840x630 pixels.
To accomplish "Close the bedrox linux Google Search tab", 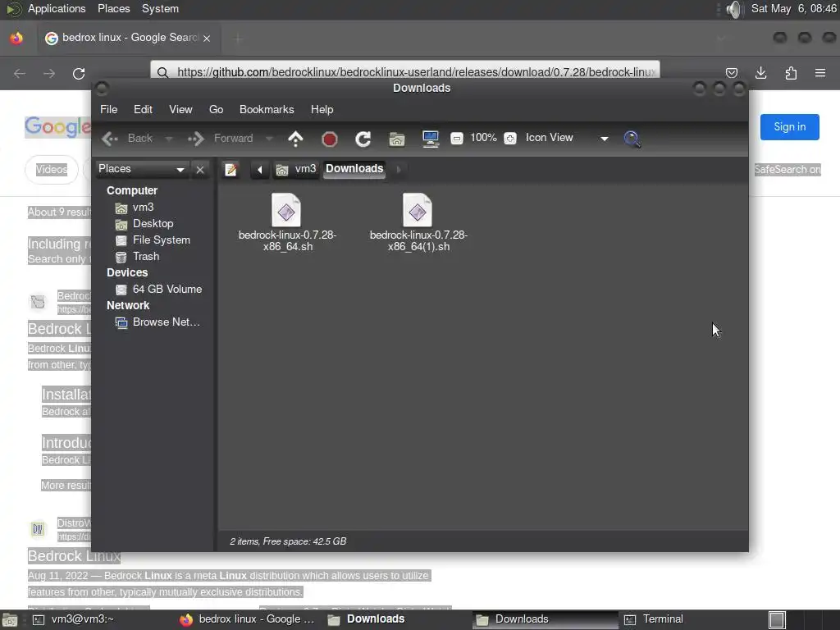I will click(207, 38).
